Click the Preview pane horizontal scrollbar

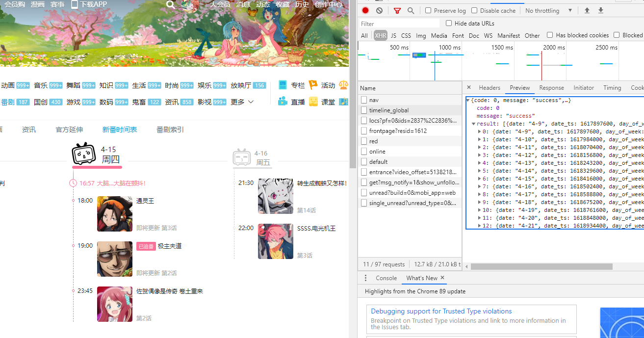click(541, 266)
